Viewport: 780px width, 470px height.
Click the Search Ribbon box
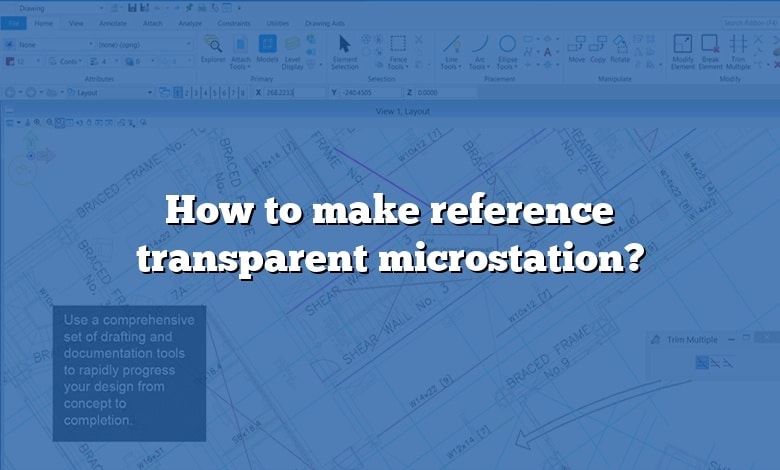pyautogui.click(x=750, y=23)
